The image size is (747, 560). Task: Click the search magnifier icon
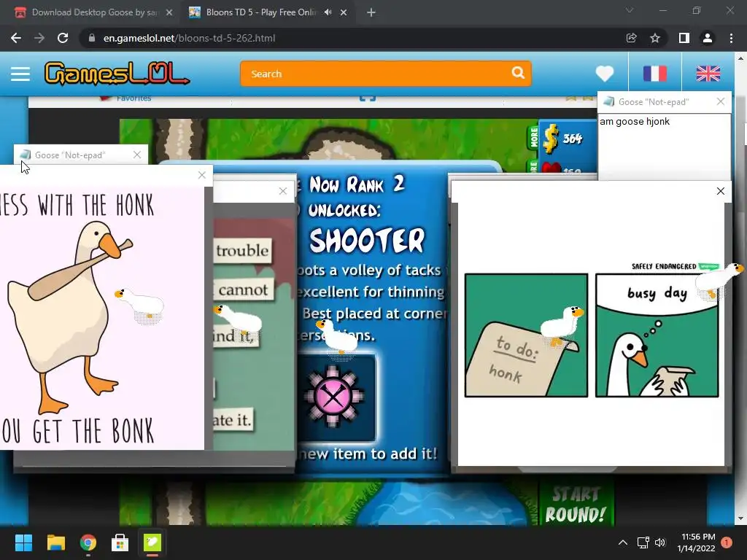[x=519, y=73]
